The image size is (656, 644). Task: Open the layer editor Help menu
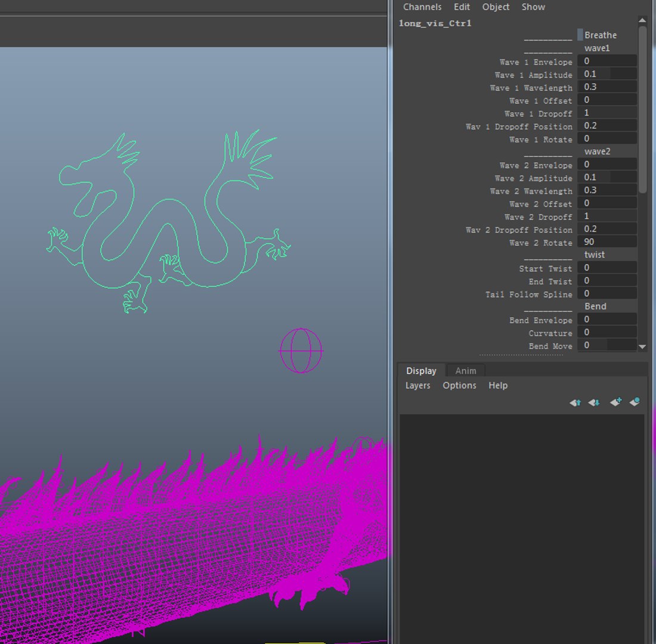click(x=498, y=385)
